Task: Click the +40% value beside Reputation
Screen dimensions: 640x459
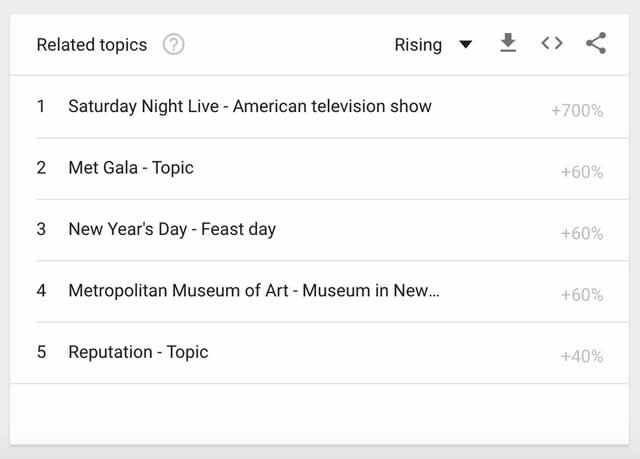Action: (x=581, y=357)
